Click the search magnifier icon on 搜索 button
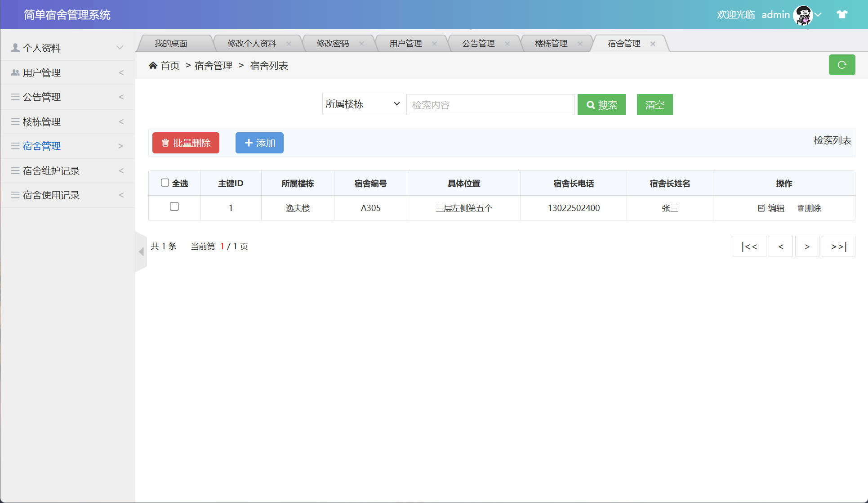 click(591, 104)
